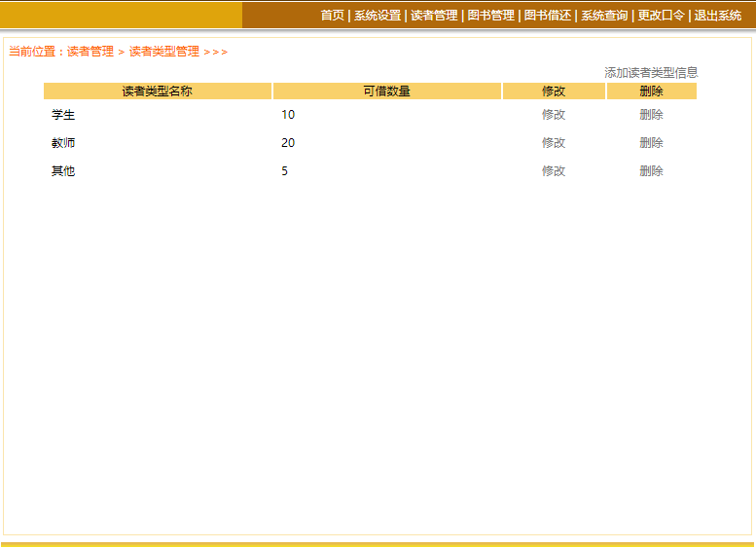
Task: Click the 修改 column header
Action: point(554,91)
